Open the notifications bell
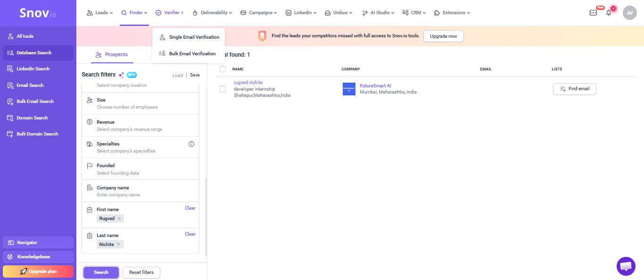Viewport: 644px width, 280px height. (609, 13)
